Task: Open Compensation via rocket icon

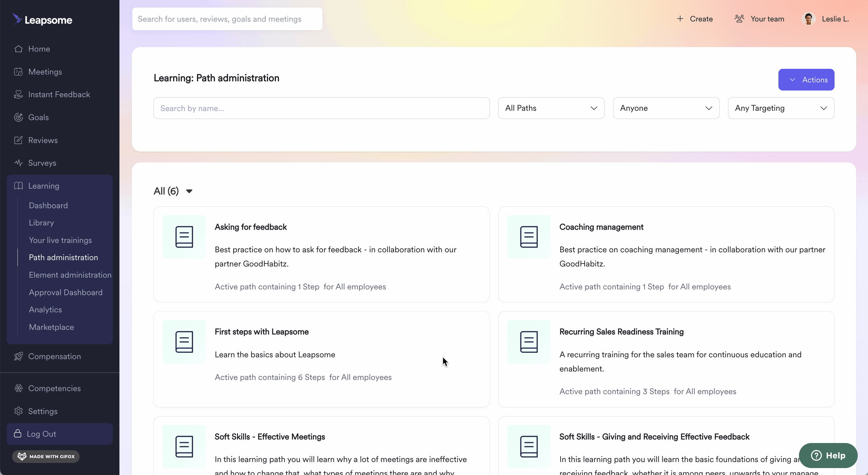Action: [x=18, y=356]
